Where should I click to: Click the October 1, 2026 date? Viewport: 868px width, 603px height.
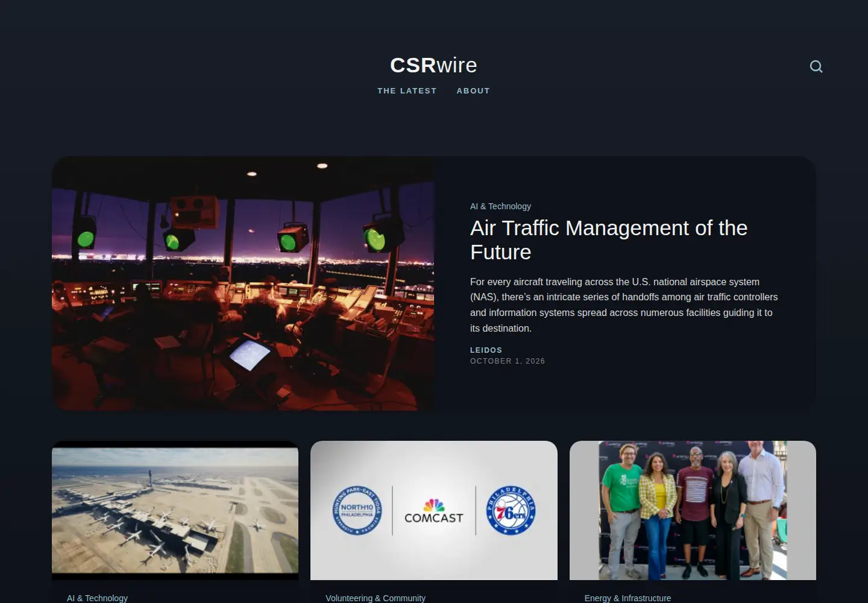point(508,361)
